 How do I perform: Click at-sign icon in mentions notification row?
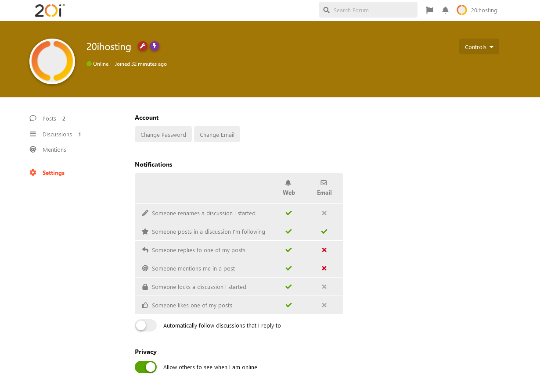coord(145,268)
